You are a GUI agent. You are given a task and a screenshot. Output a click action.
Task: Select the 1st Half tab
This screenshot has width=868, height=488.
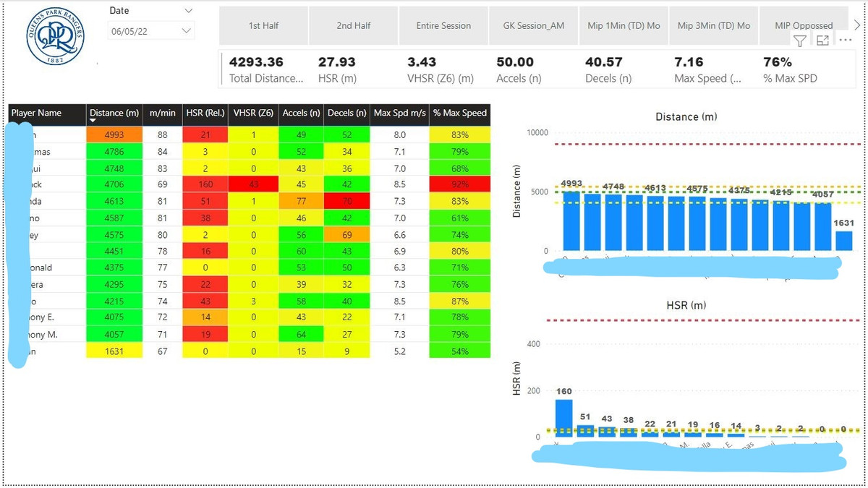click(263, 25)
